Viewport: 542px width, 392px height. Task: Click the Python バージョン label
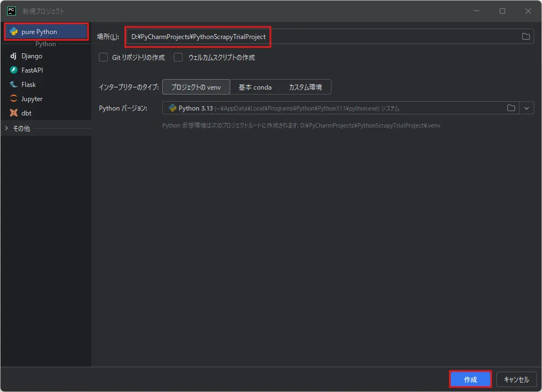point(123,108)
